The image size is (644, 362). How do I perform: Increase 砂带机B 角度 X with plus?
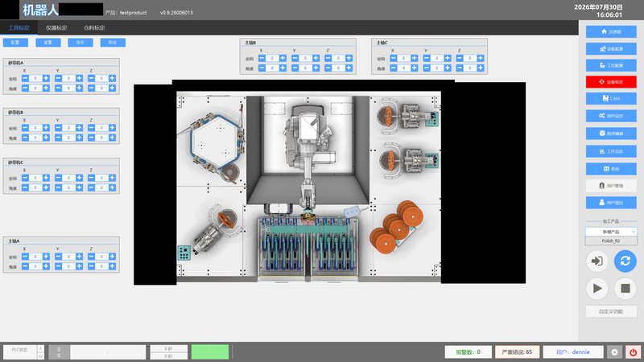coord(46,138)
